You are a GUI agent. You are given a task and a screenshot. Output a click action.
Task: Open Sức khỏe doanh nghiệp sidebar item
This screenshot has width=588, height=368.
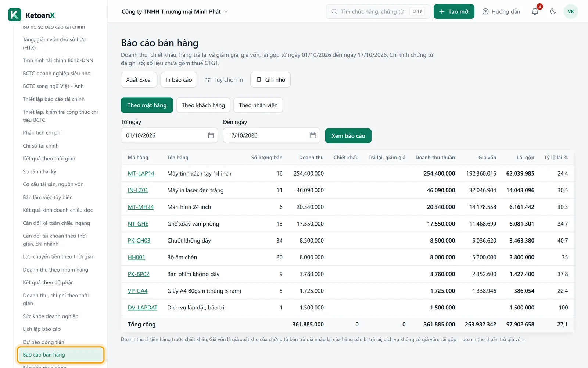pyautogui.click(x=50, y=316)
